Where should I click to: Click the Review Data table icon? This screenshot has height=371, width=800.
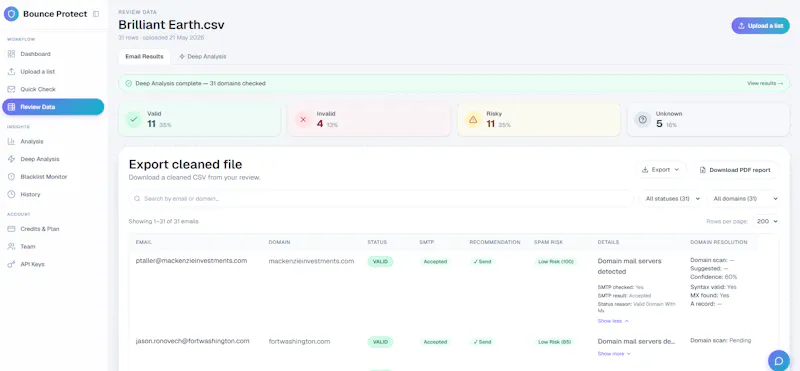[11, 107]
